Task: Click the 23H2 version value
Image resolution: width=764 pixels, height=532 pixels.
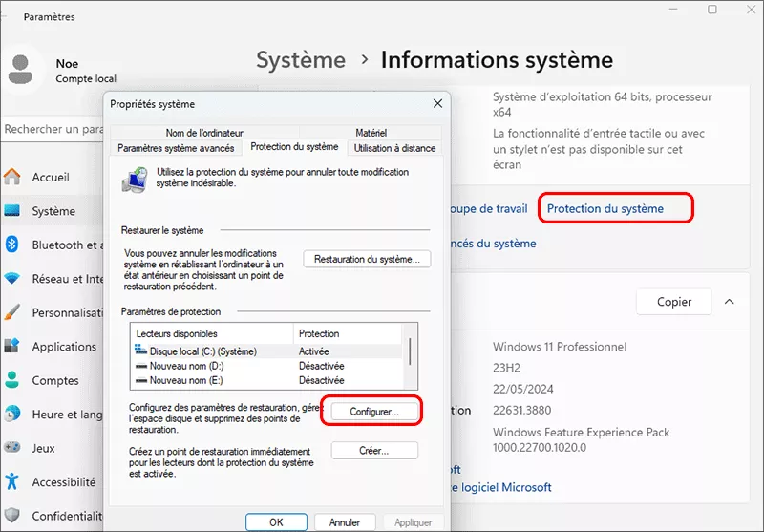Action: point(506,368)
